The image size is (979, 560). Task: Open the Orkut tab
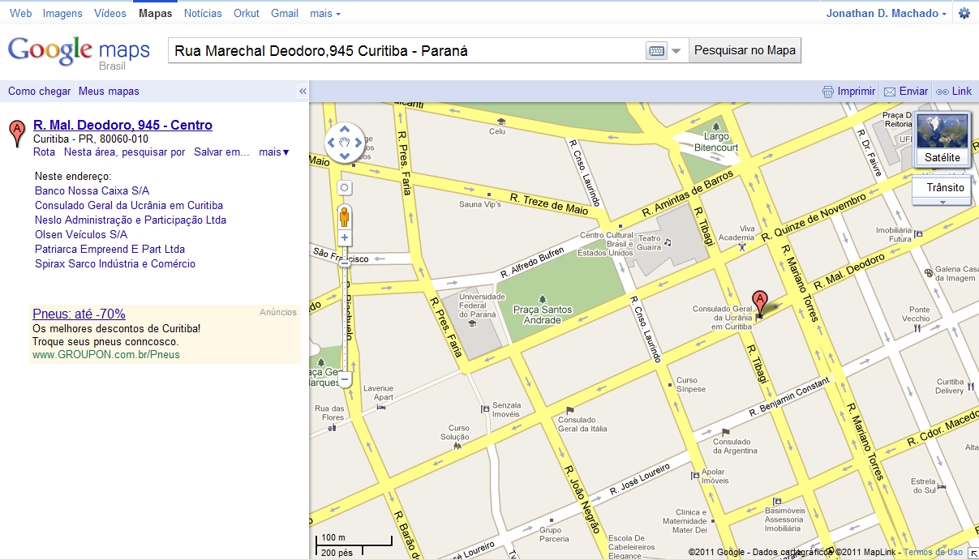(247, 14)
